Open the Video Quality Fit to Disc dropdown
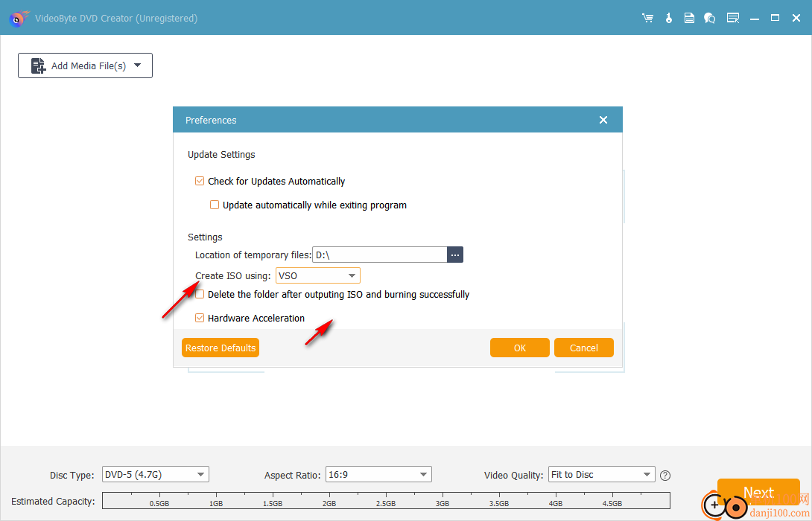Screen dimensions: 812x521 tap(602, 474)
